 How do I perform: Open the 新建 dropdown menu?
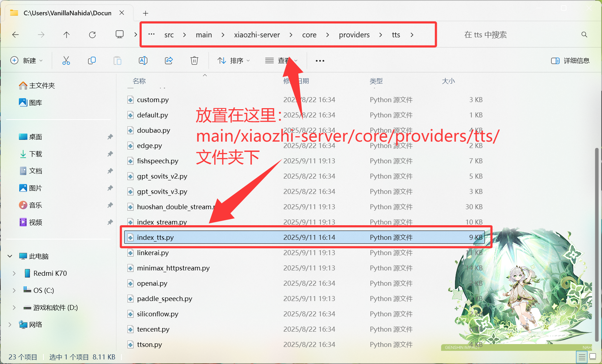[27, 60]
